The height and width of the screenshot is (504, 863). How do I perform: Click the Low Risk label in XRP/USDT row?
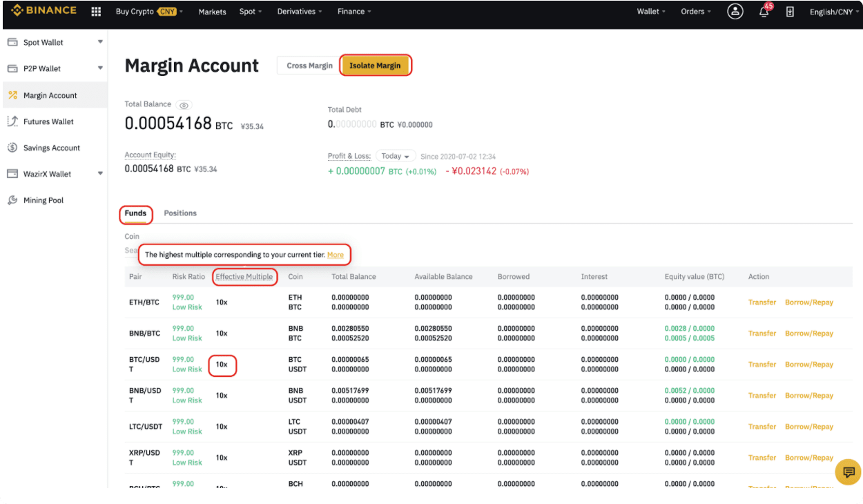[x=187, y=463]
